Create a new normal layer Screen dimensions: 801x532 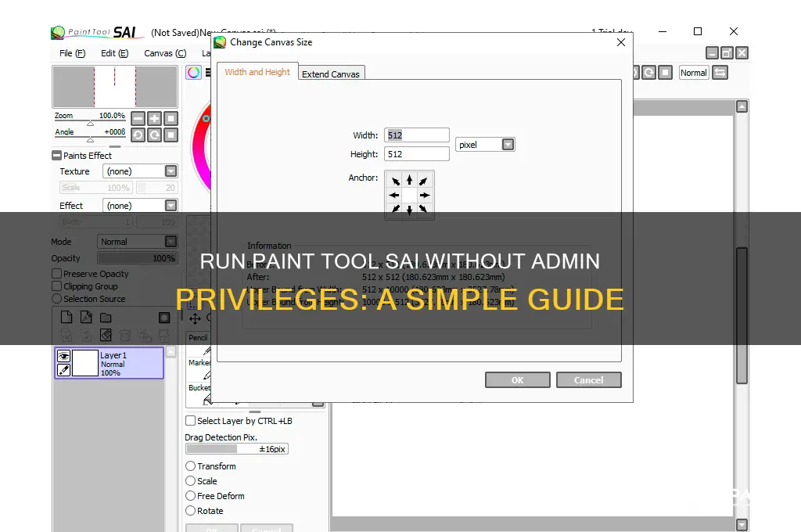[66, 318]
